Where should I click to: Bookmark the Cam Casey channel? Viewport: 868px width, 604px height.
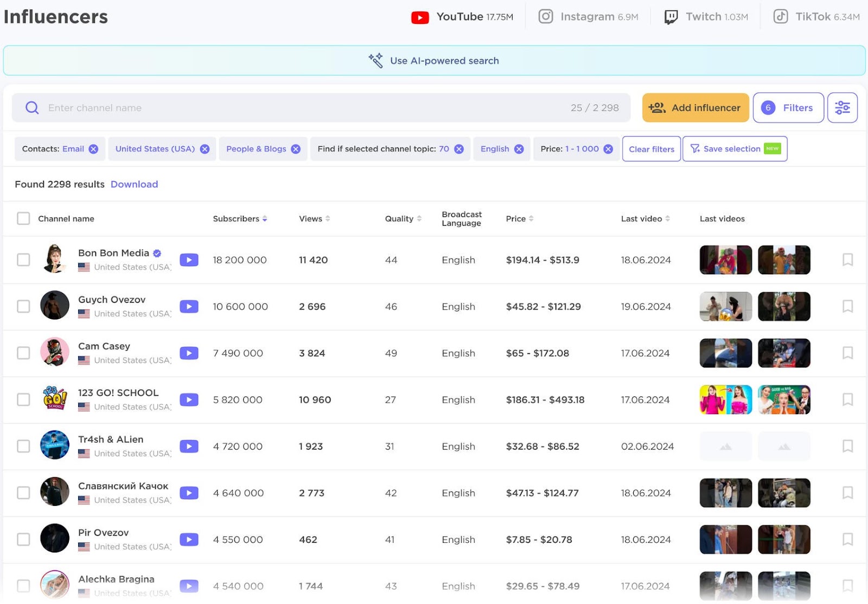pyautogui.click(x=847, y=353)
